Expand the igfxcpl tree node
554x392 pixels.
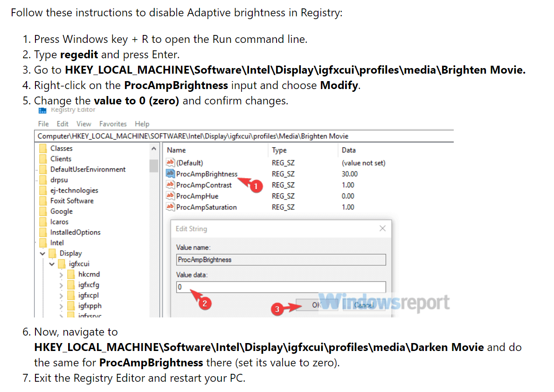pos(61,296)
